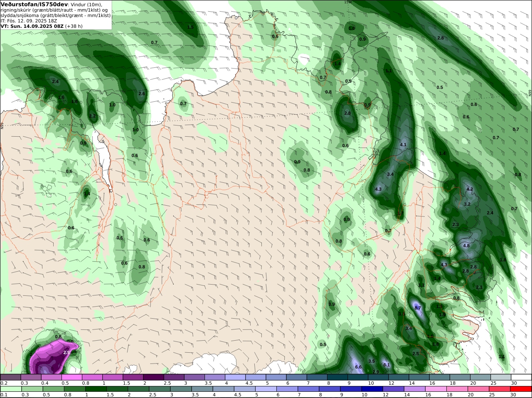The image size is (532, 398).
Task: Click the 2.2 precipitation value on the map
Action: 92,116
